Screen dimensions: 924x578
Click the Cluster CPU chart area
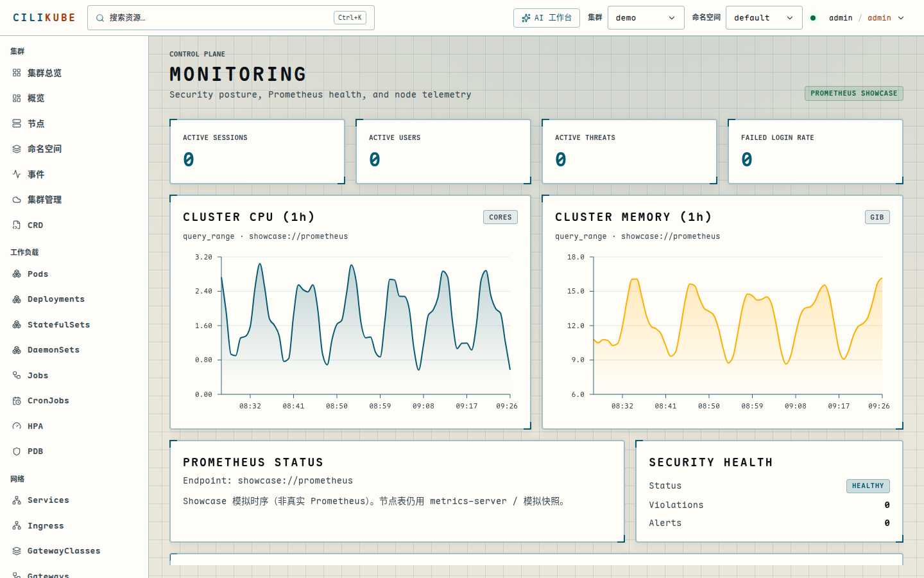366,326
